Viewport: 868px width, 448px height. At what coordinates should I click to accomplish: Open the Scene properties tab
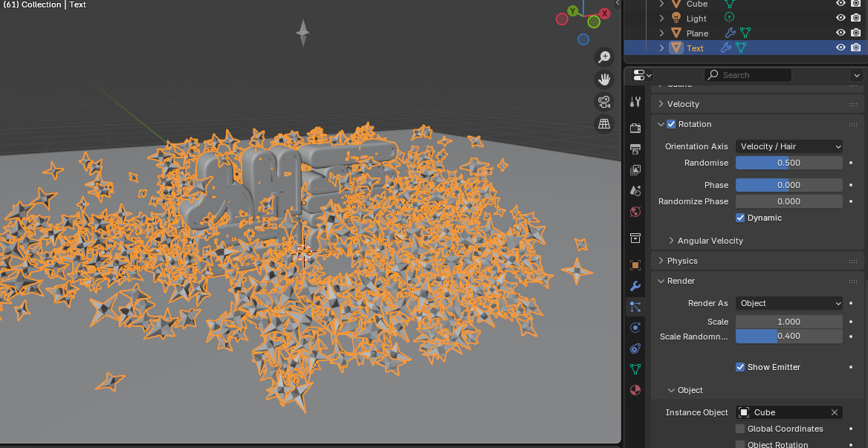point(635,192)
